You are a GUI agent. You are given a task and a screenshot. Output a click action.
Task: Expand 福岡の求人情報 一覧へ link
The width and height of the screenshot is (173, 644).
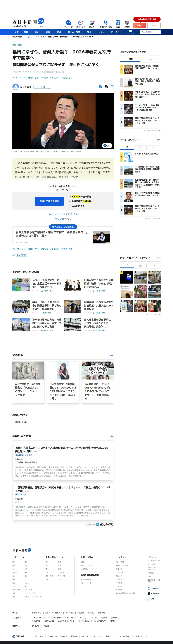(111, 436)
